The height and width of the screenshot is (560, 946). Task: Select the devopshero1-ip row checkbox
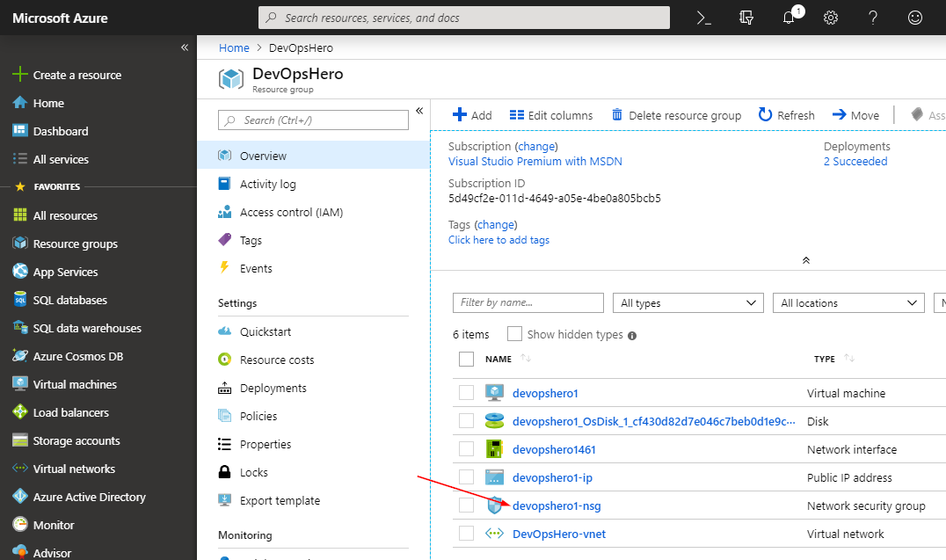pyautogui.click(x=466, y=477)
